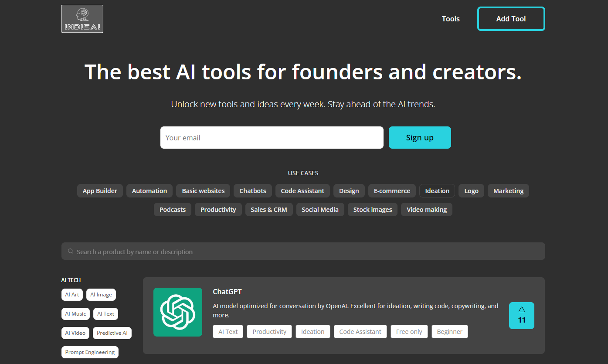Open the Tools menu item
The height and width of the screenshot is (364, 608).
point(451,19)
